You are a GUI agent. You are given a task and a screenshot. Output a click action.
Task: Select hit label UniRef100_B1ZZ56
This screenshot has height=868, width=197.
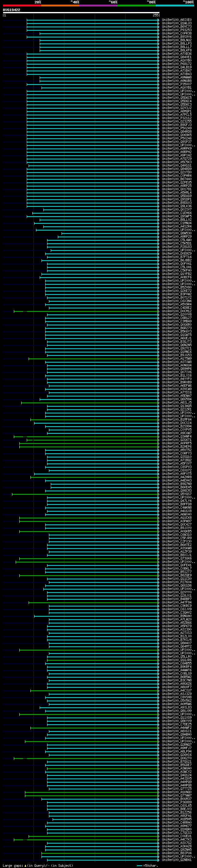tap(176, 812)
